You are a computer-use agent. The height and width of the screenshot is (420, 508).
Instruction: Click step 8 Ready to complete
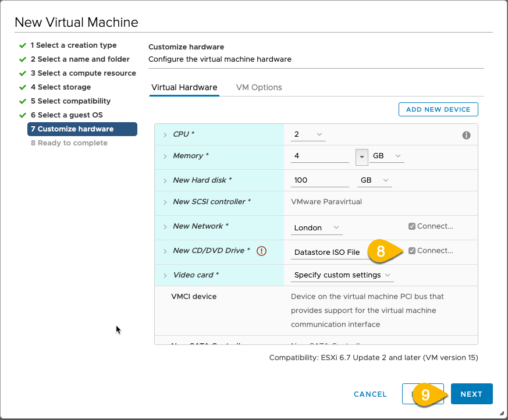pos(69,143)
